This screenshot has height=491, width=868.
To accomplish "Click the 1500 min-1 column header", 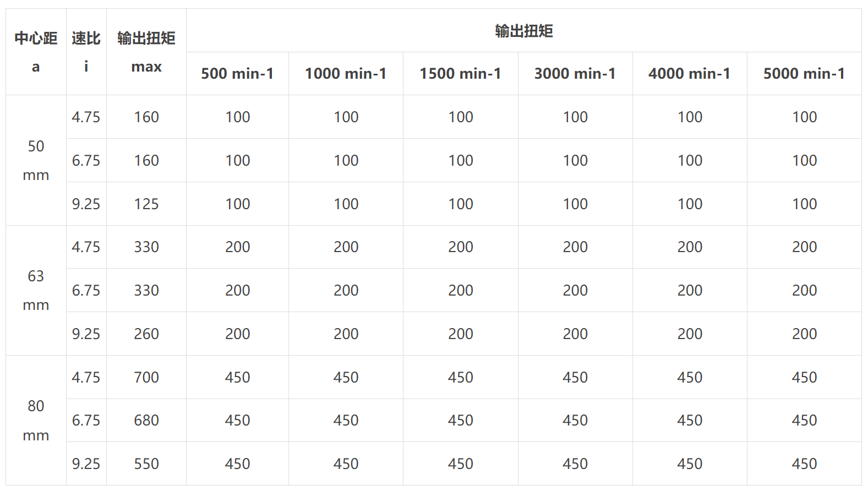I will coord(460,73).
